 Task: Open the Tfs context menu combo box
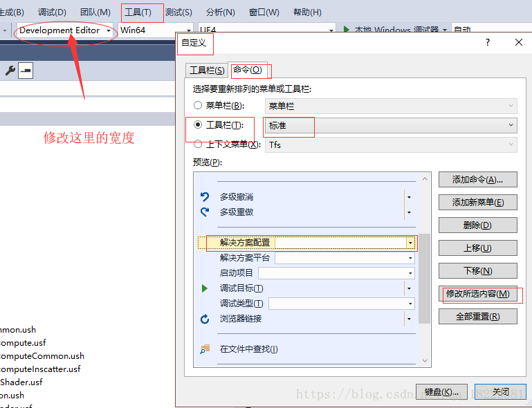(x=391, y=145)
